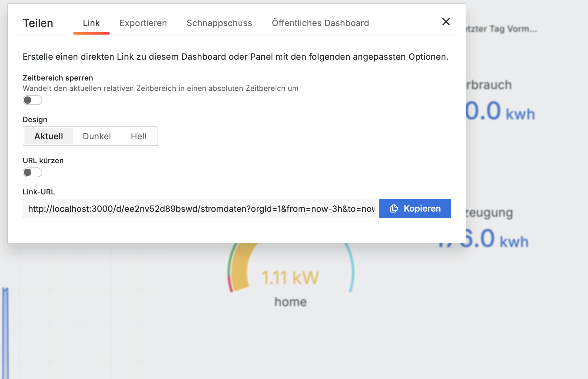
Task: Click the 1.11 kW gauge value
Action: tap(290, 278)
